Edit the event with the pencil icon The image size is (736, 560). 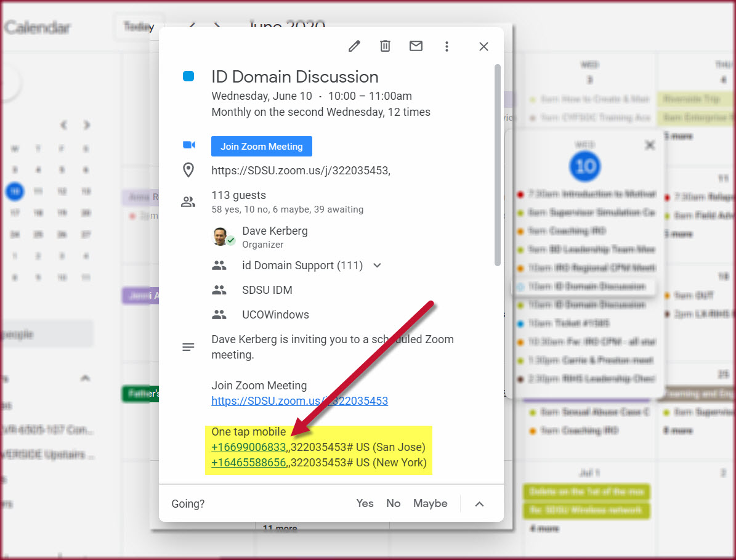[354, 46]
